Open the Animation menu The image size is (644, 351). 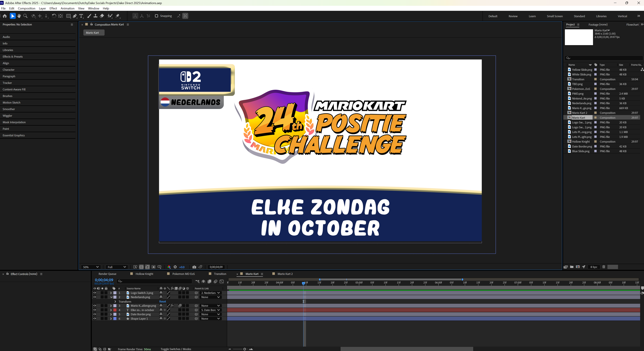[x=67, y=9]
